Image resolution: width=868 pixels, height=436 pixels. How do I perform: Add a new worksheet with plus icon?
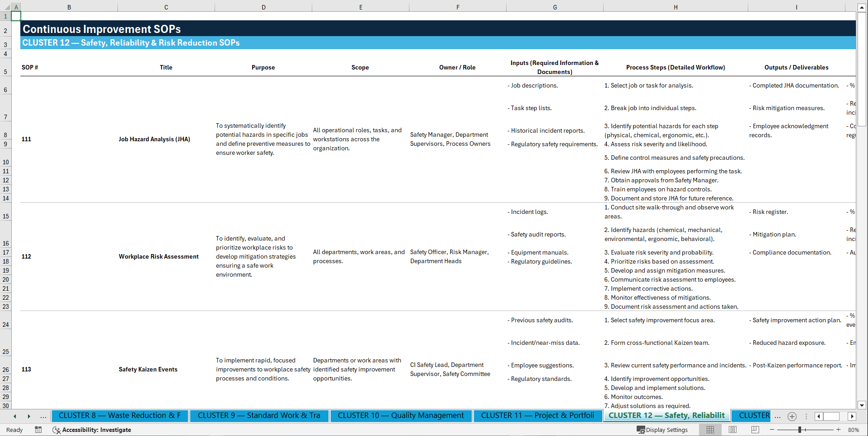(x=792, y=416)
